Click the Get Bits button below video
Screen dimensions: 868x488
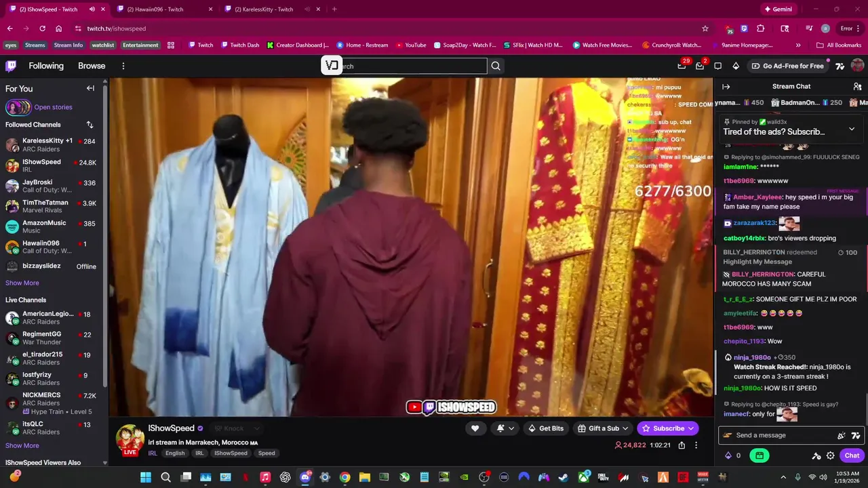click(545, 428)
